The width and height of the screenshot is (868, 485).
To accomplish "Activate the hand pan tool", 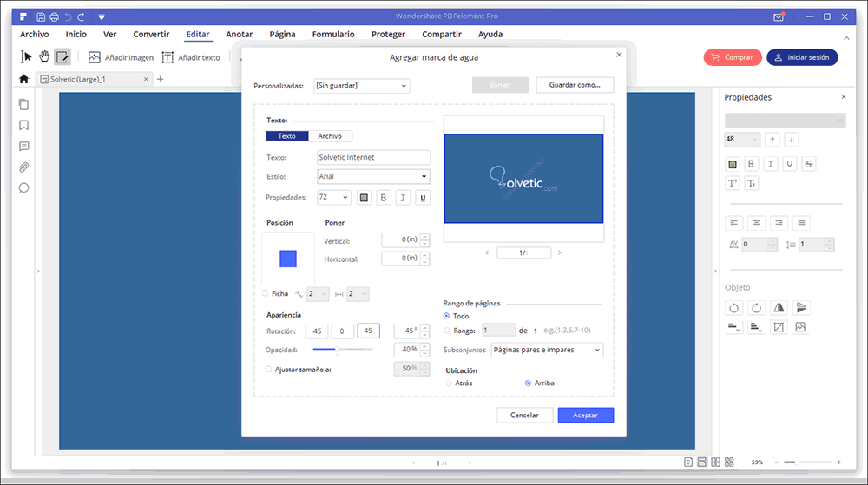I will [43, 56].
